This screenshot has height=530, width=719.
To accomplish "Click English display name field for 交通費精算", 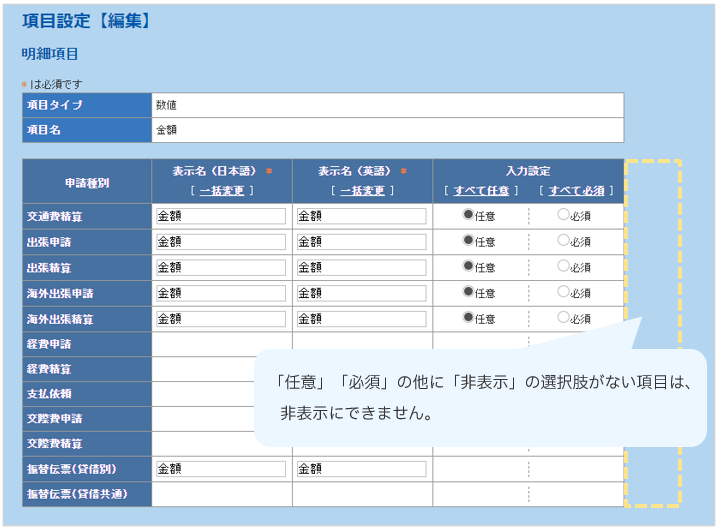I will tap(361, 216).
